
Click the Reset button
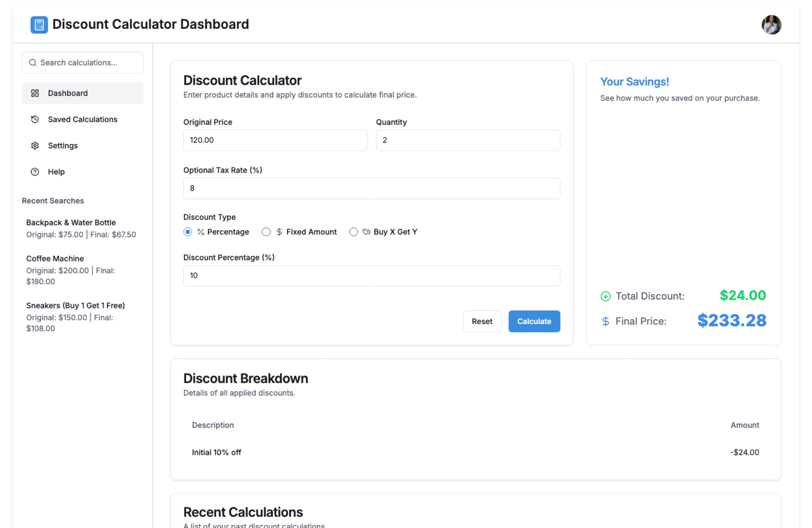pos(482,322)
